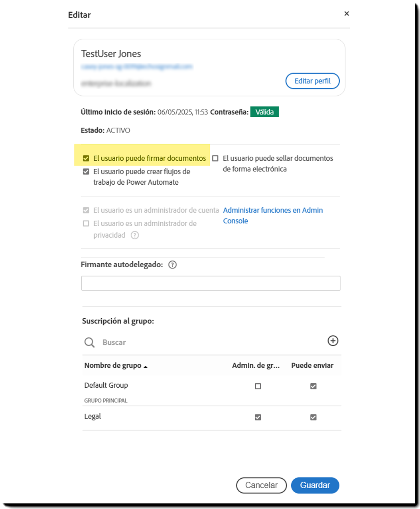The height and width of the screenshot is (509, 420).
Task: Click the blurred email under TestUser Jones
Action: click(x=137, y=67)
